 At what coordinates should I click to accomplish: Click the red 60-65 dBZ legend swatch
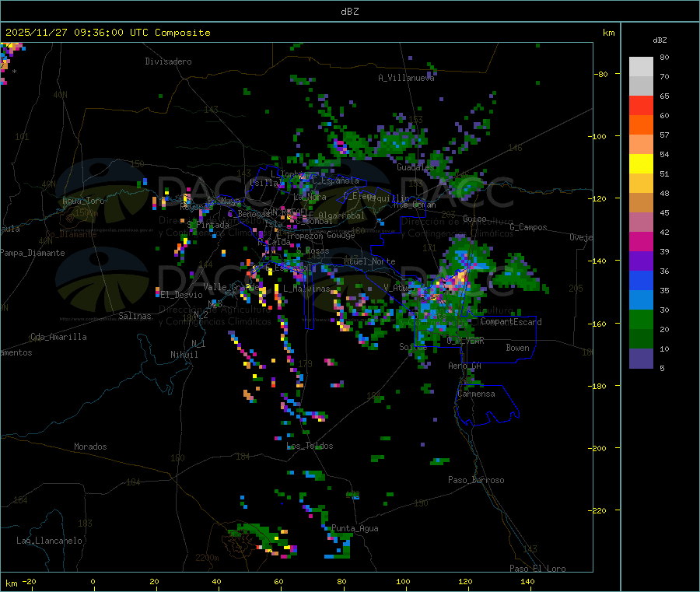point(641,105)
